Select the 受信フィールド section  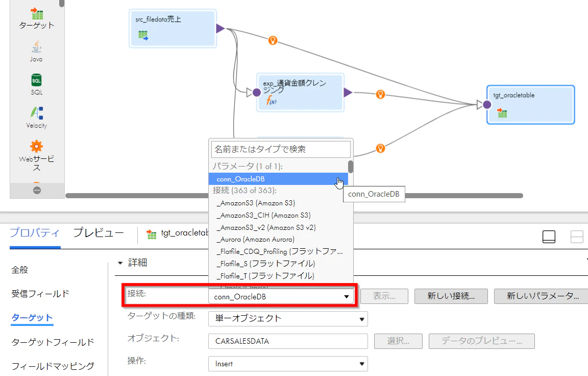[40, 294]
